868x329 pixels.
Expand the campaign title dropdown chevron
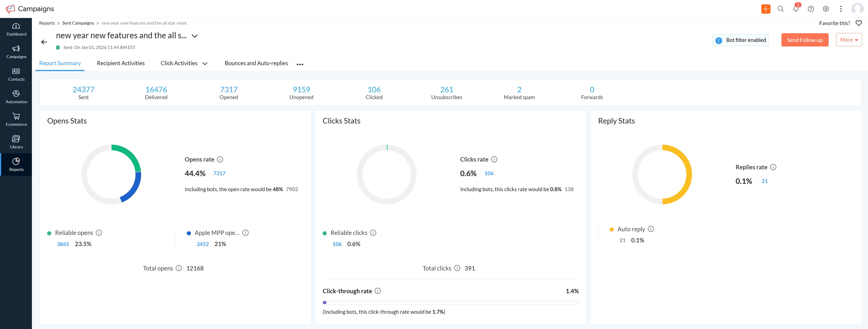coord(194,36)
